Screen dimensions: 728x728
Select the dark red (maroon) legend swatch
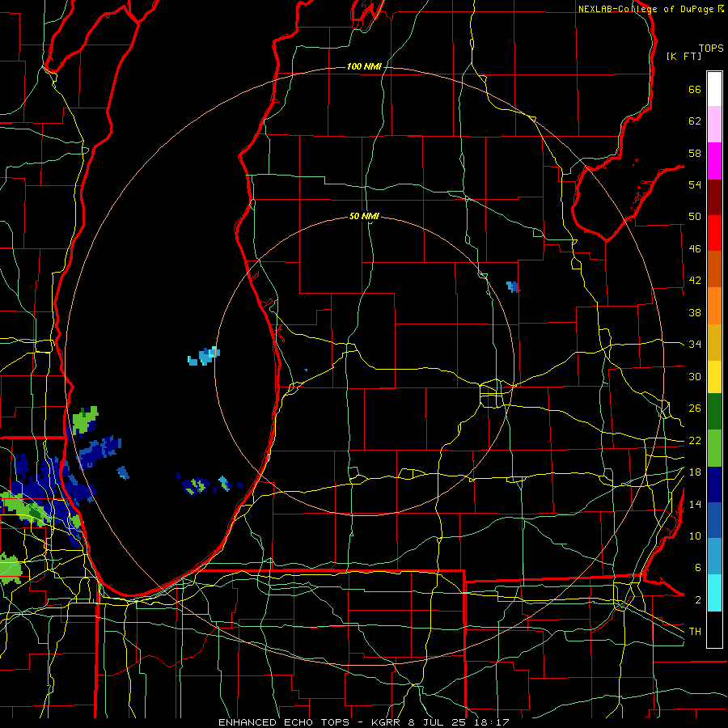click(x=714, y=197)
